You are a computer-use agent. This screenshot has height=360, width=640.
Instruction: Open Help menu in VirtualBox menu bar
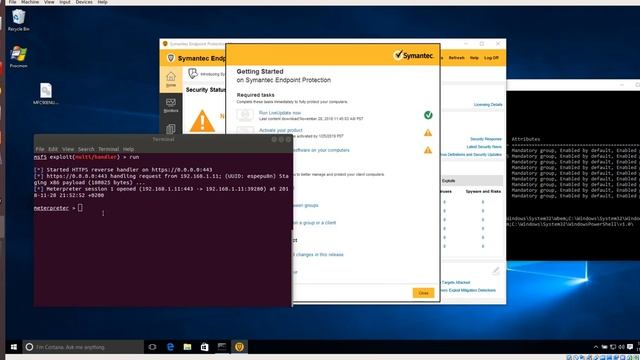(x=102, y=2)
